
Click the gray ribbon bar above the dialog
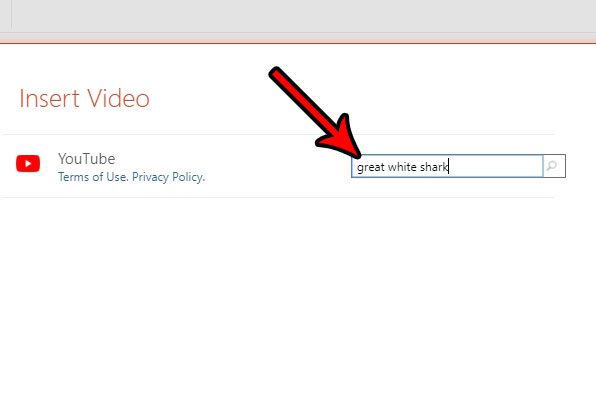pyautogui.click(x=298, y=16)
